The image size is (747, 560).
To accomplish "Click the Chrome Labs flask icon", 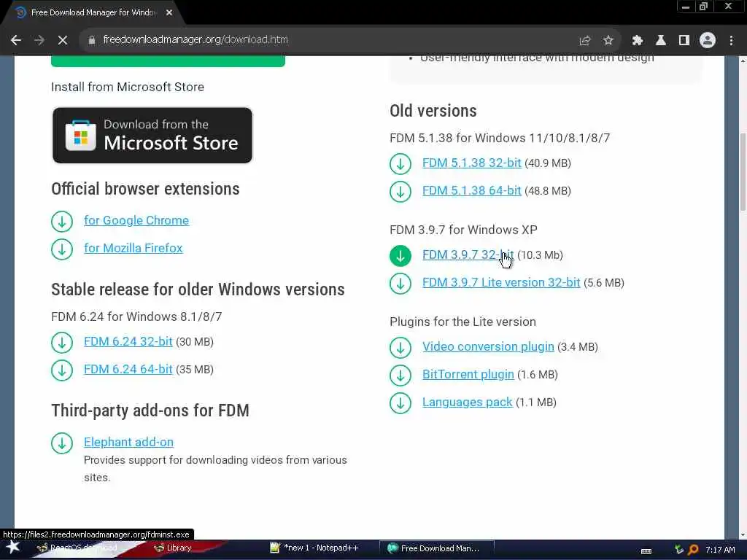I will pos(661,41).
